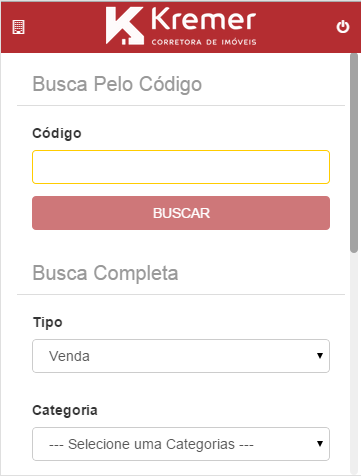Viewport: 361px width, 476px height.
Task: Open the Tipo dropdown showing Venda
Action: point(181,356)
